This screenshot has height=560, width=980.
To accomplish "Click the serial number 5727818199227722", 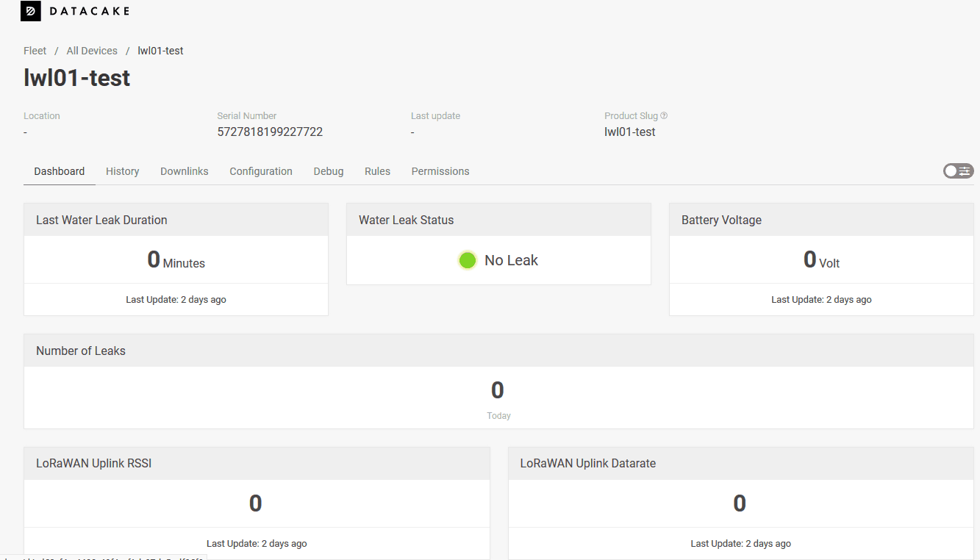I will pos(270,132).
